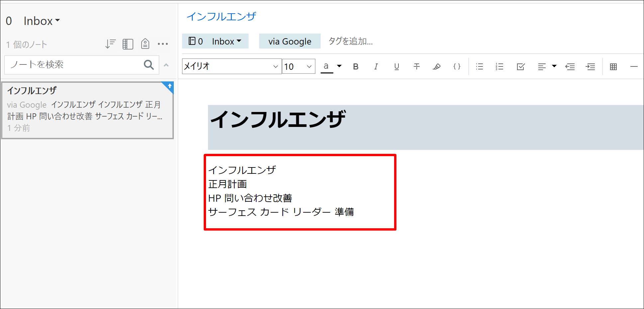Viewport: 644px width, 309px height.
Task: Click the via Google tag
Action: (x=290, y=41)
